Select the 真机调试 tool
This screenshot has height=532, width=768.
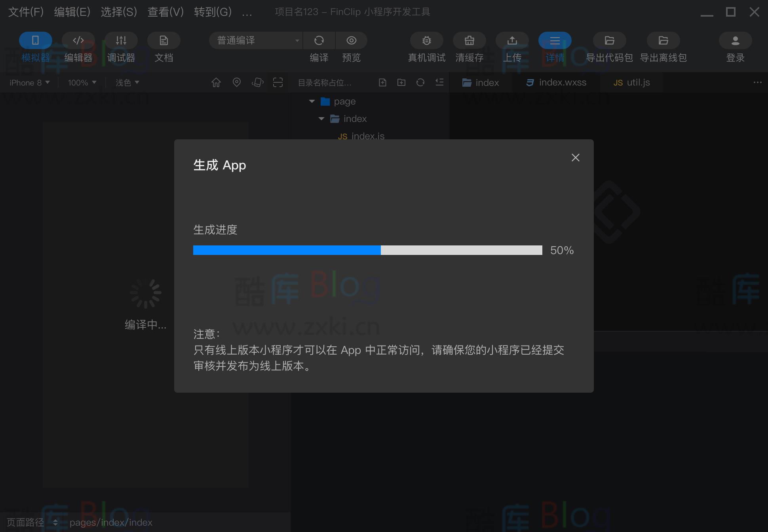[426, 47]
